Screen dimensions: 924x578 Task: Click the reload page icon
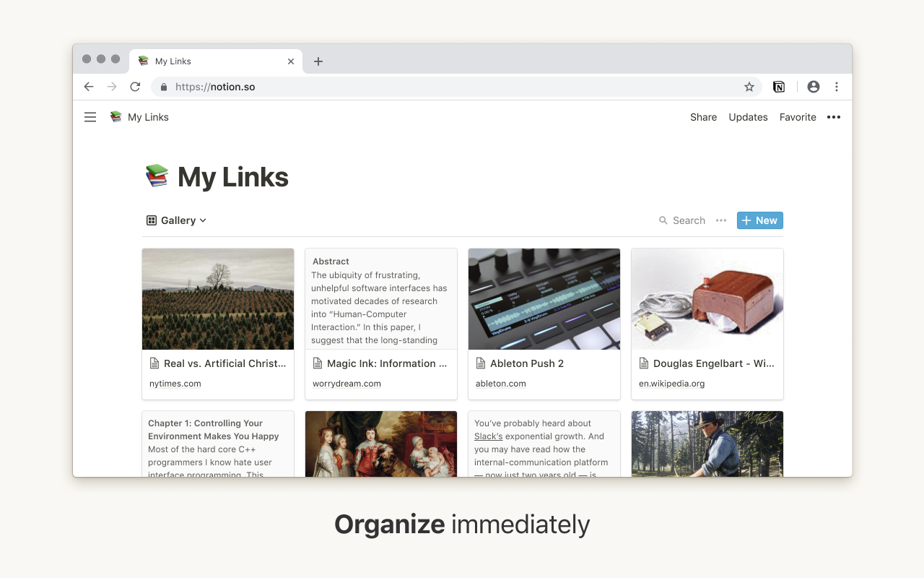(135, 86)
